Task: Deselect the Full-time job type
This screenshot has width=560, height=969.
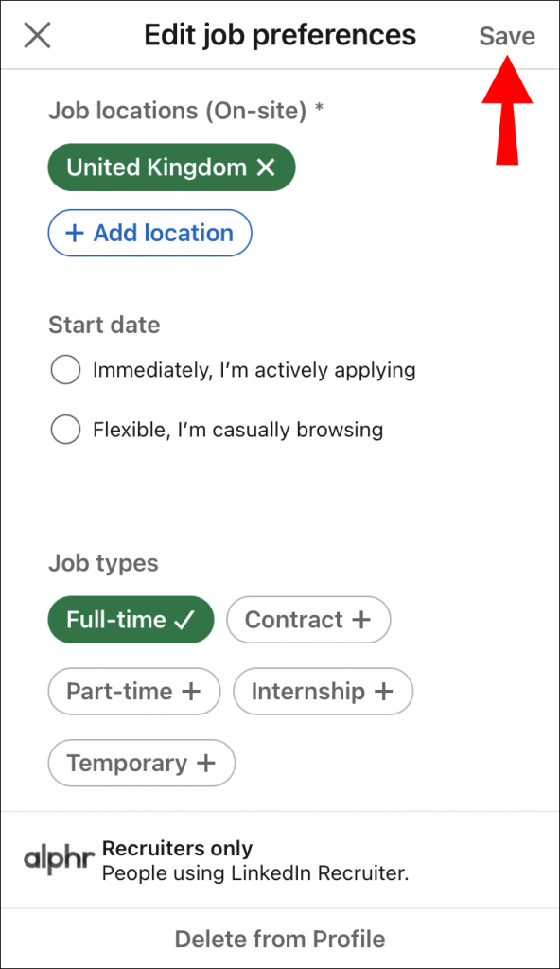Action: point(131,620)
